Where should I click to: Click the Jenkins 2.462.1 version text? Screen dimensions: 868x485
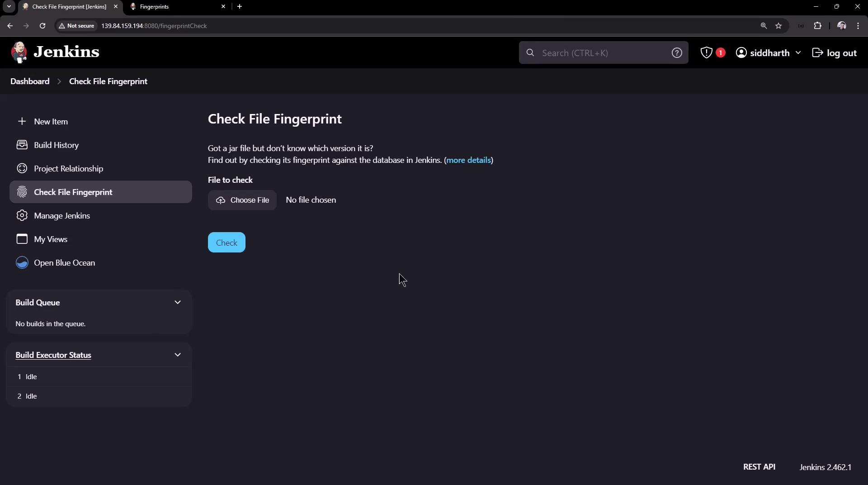[x=825, y=467]
